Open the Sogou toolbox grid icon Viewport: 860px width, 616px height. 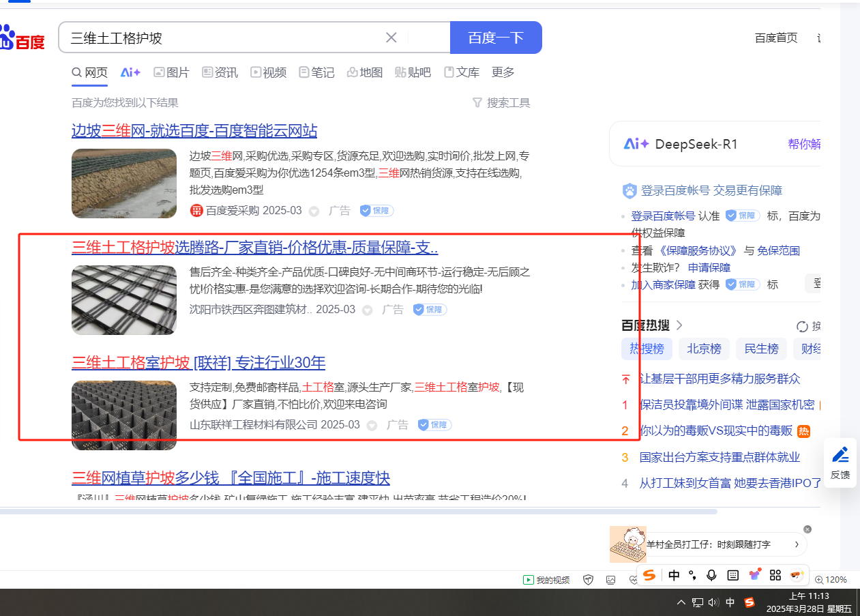coord(775,575)
